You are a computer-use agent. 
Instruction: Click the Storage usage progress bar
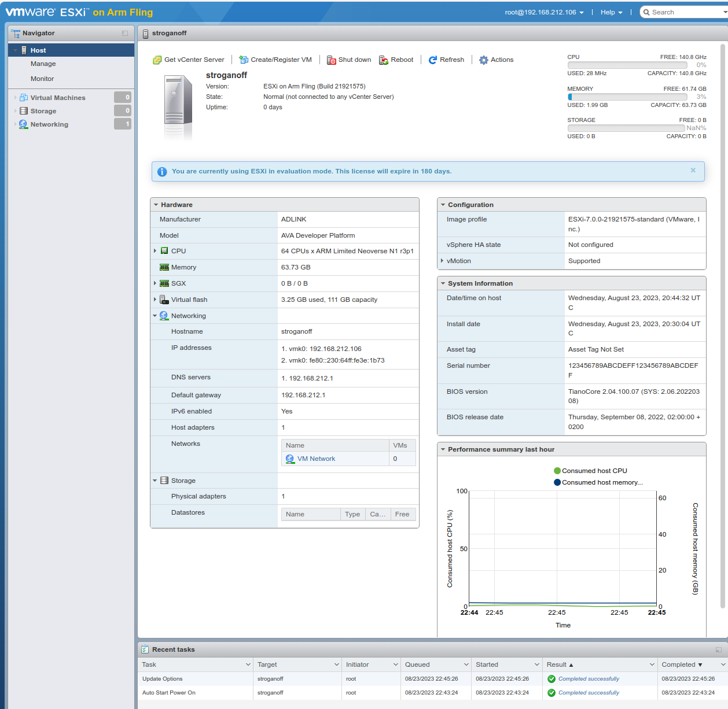[x=626, y=128]
